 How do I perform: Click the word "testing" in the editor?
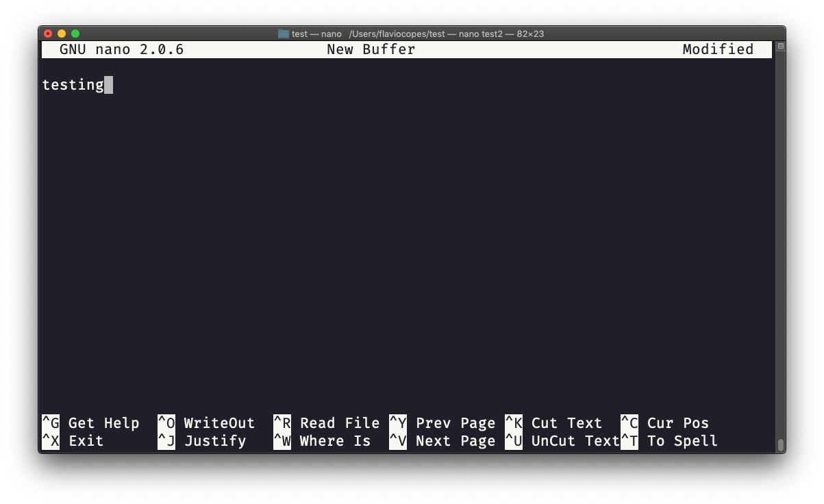pos(73,85)
